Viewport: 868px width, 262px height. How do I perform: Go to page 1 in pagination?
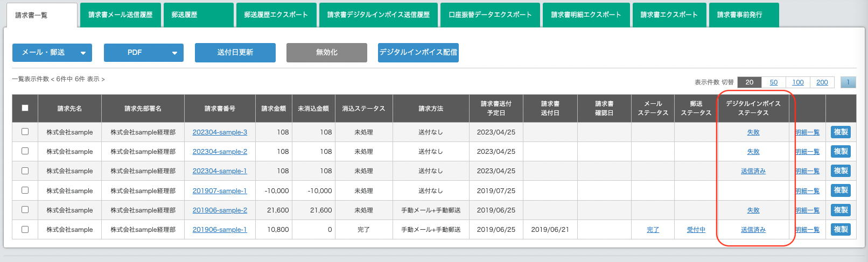(848, 82)
